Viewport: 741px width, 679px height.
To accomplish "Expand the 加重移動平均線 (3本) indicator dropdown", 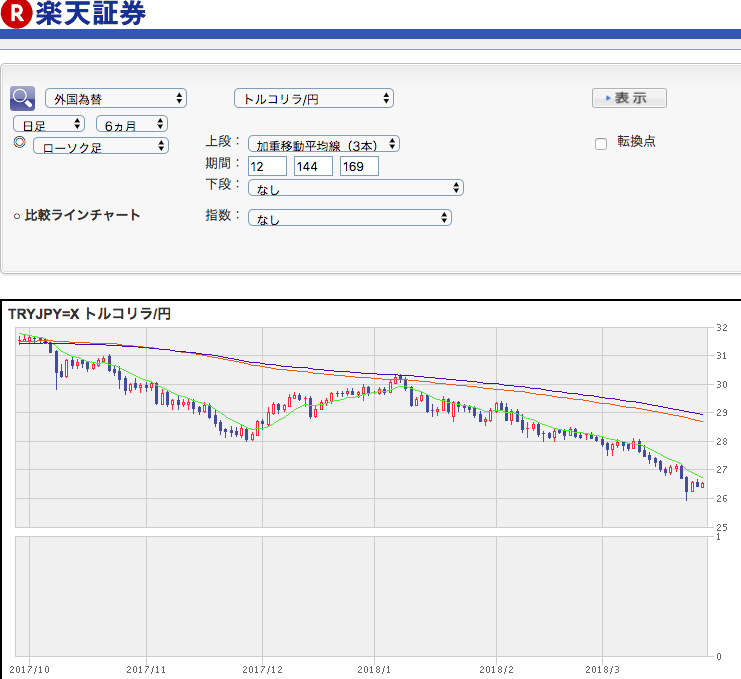I will click(x=324, y=144).
